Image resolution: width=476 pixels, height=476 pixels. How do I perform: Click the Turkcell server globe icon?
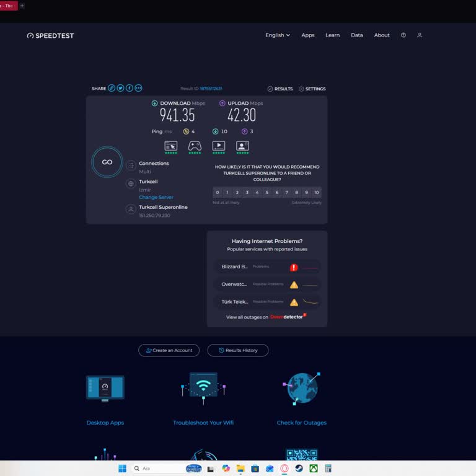click(x=131, y=183)
